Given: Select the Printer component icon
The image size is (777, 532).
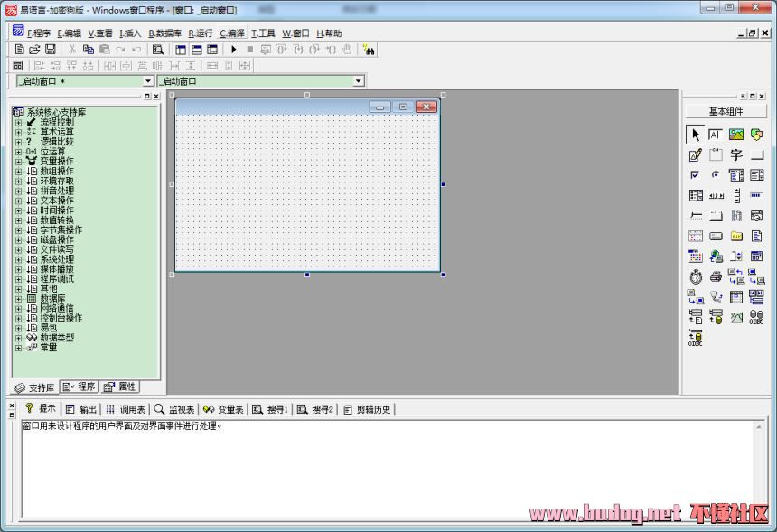Looking at the screenshot, I should (x=716, y=276).
